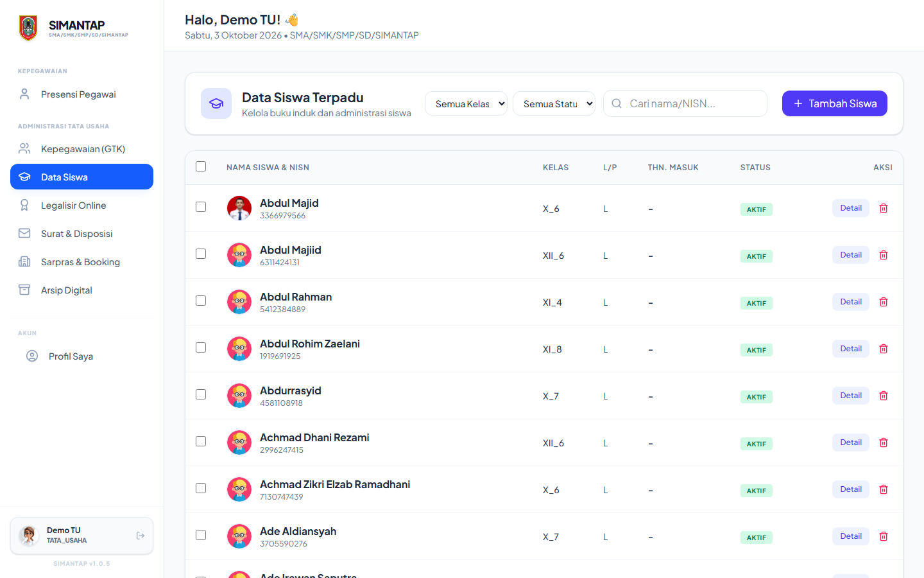
Task: Click the Data Siswa graduation cap sidebar icon
Action: coord(24,177)
